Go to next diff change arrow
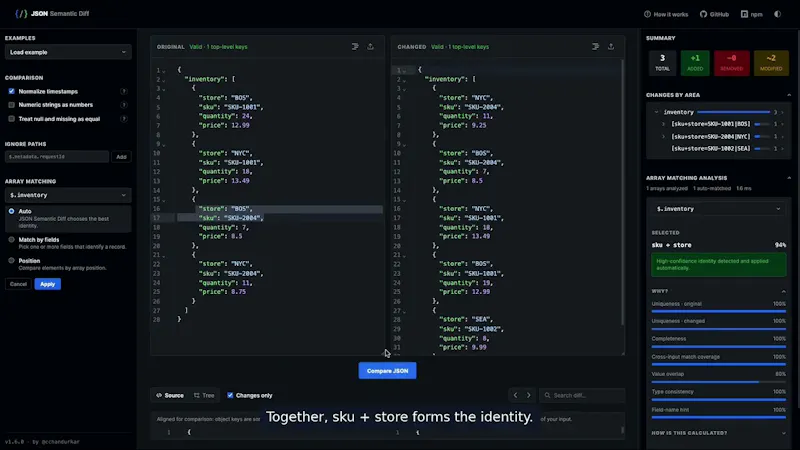 click(529, 395)
